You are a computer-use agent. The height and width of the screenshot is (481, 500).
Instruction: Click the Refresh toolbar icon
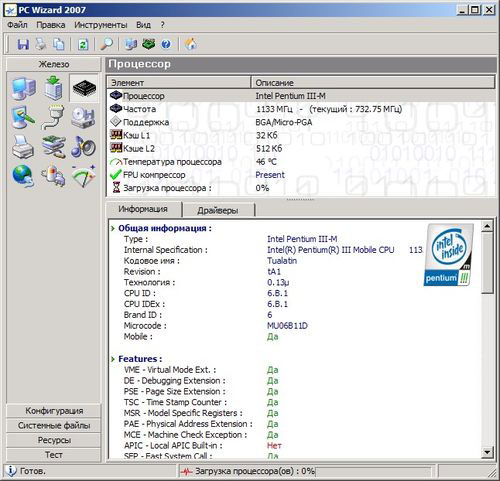83,44
